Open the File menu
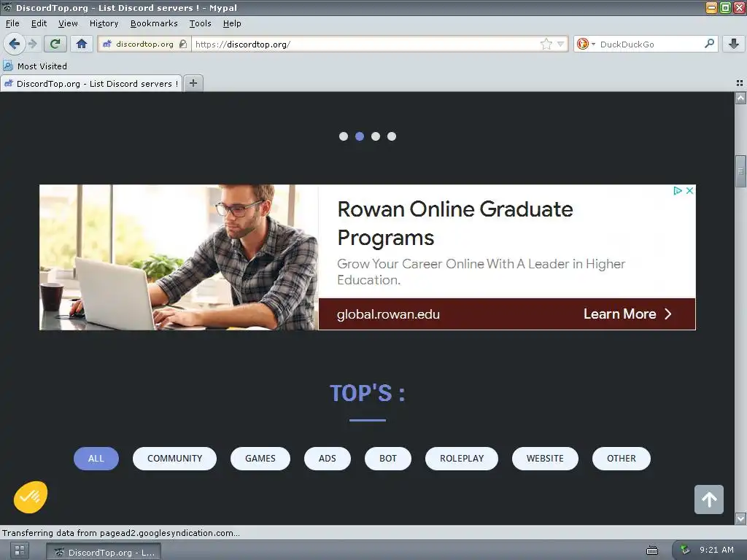747x560 pixels. [x=12, y=23]
